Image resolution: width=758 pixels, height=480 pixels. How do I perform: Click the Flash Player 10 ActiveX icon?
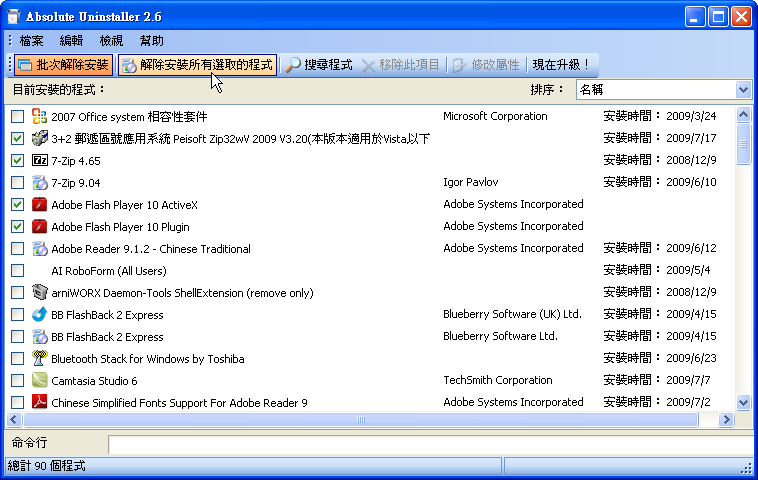tap(40, 204)
